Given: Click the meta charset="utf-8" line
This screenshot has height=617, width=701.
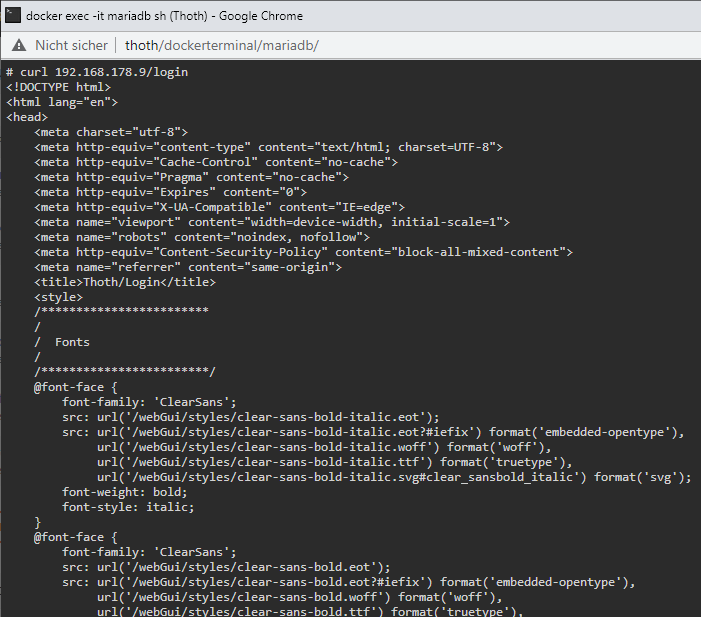Looking at the screenshot, I should [111, 132].
